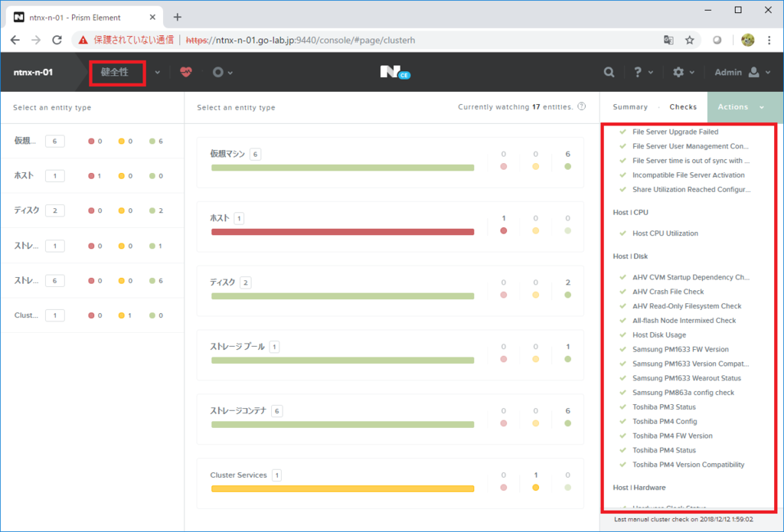Expand the arrow beside the gear icon
The width and height of the screenshot is (784, 532).
coord(692,73)
